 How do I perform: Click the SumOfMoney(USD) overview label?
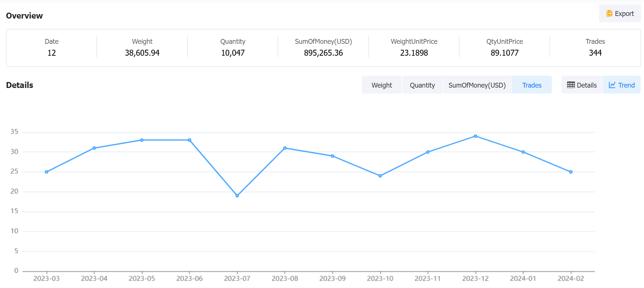[323, 42]
